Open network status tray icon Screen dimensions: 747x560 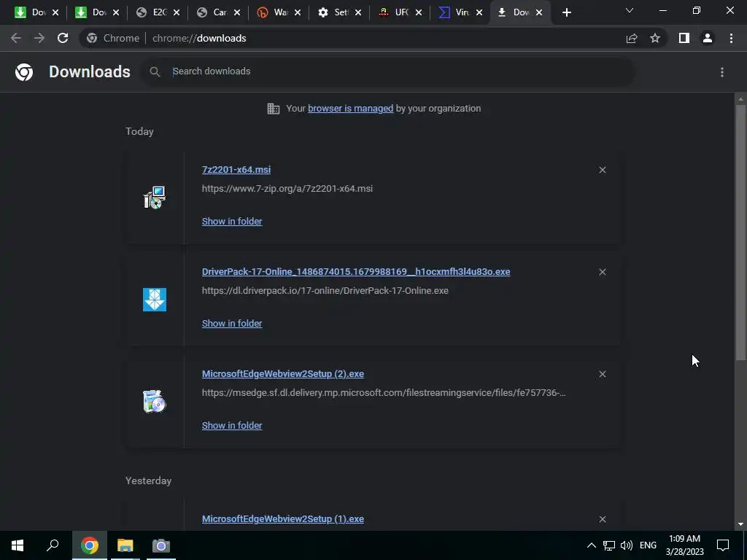[x=609, y=545]
